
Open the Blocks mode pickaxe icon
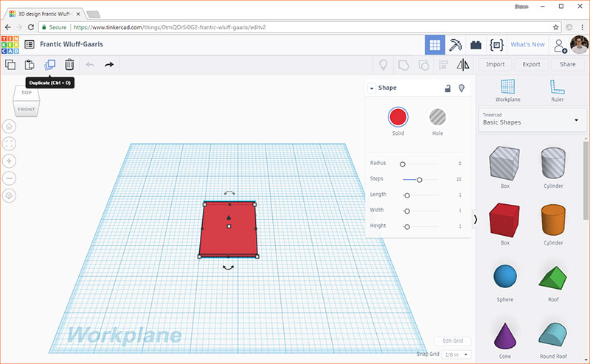(455, 45)
